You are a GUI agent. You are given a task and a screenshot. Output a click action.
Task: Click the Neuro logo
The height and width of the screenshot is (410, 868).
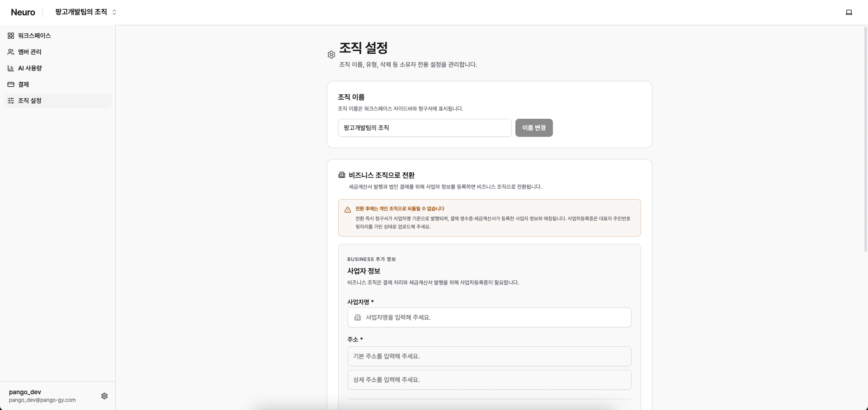click(23, 12)
